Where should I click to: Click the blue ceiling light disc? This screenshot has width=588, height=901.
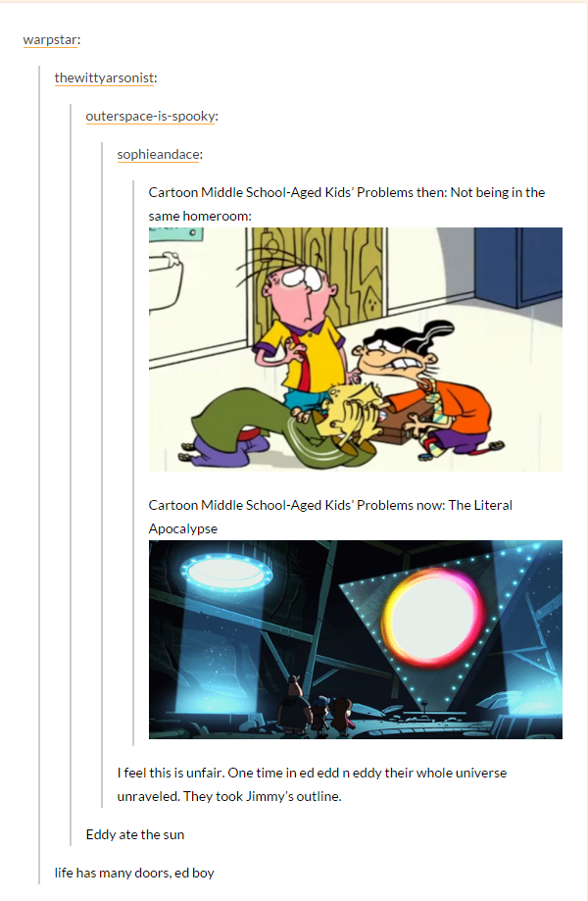(226, 572)
